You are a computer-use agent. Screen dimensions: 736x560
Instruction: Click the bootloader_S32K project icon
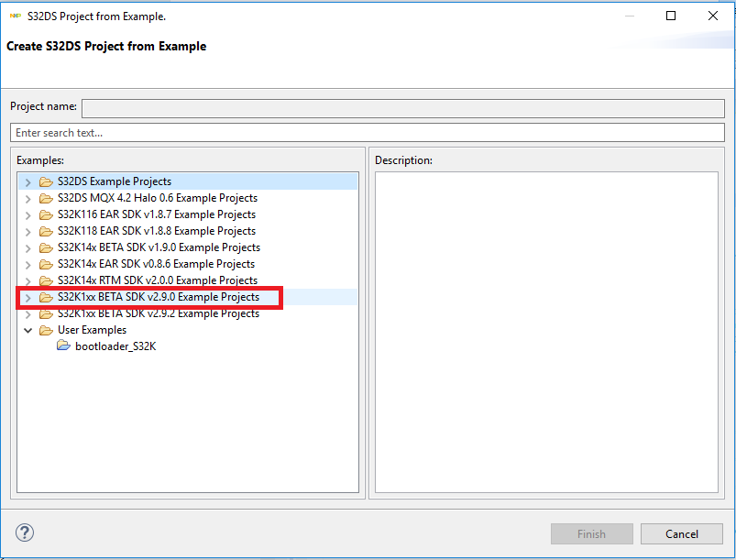pos(63,346)
